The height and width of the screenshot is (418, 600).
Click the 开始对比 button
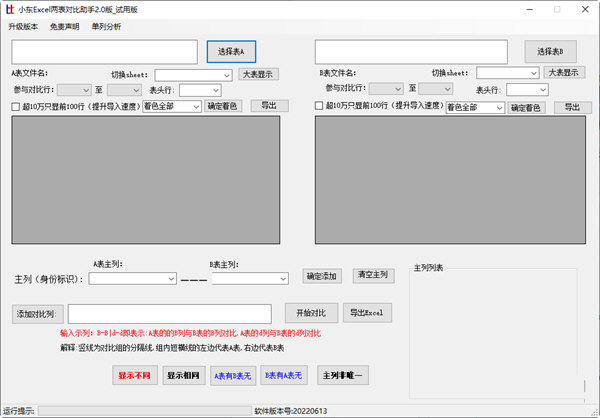point(311,313)
